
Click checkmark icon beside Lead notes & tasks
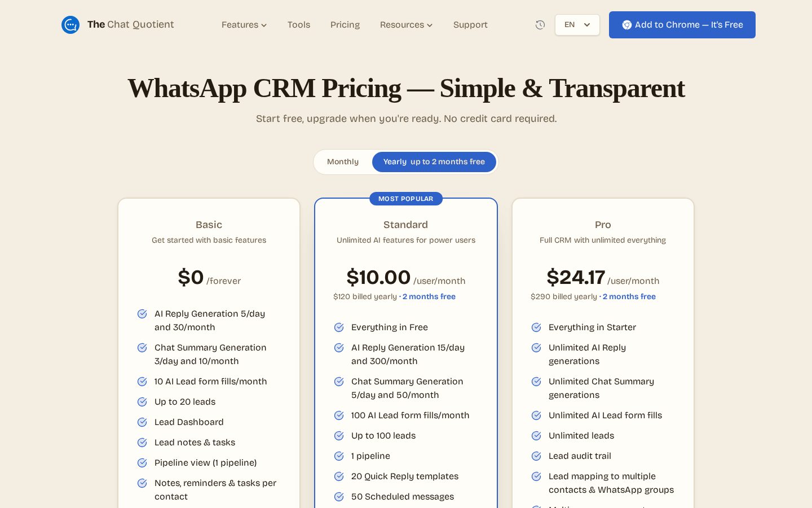pyautogui.click(x=142, y=443)
